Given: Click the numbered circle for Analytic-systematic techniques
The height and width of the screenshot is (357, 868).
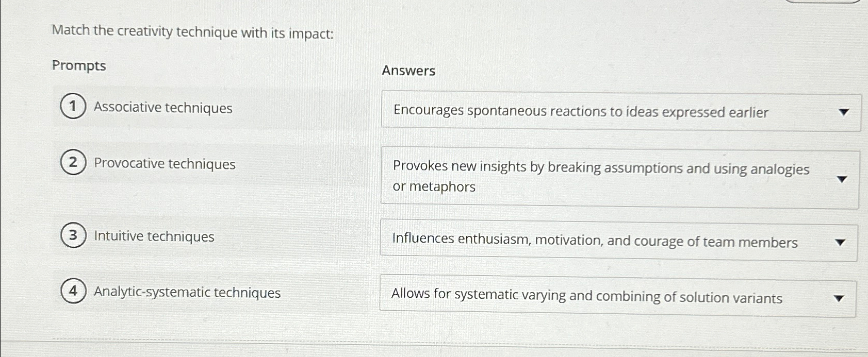Looking at the screenshot, I should point(72,293).
